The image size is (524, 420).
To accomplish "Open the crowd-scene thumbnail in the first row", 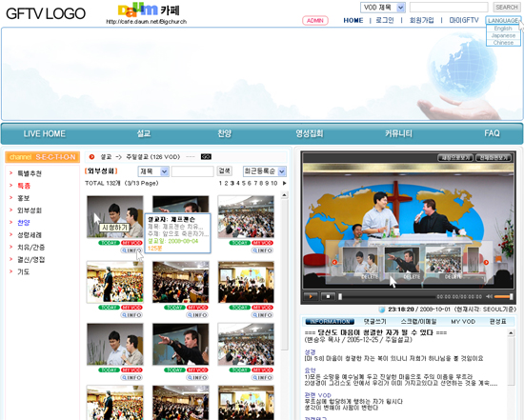I will pyautogui.click(x=246, y=216).
